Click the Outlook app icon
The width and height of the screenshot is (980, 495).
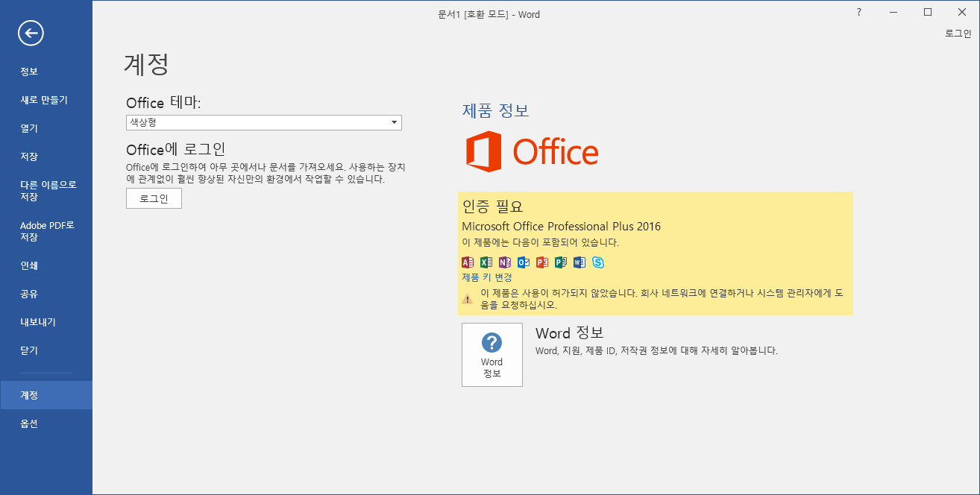524,262
